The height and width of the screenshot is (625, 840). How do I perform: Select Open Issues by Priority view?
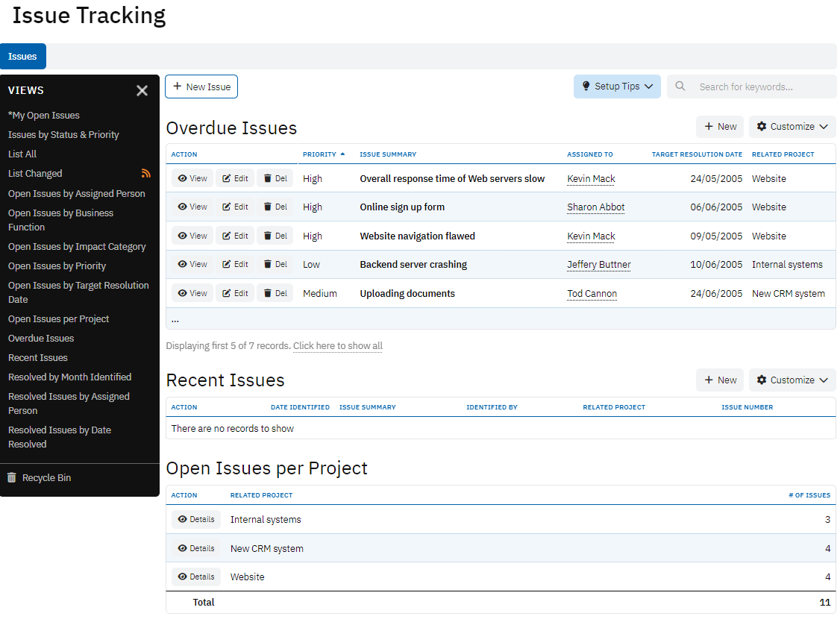tap(57, 266)
